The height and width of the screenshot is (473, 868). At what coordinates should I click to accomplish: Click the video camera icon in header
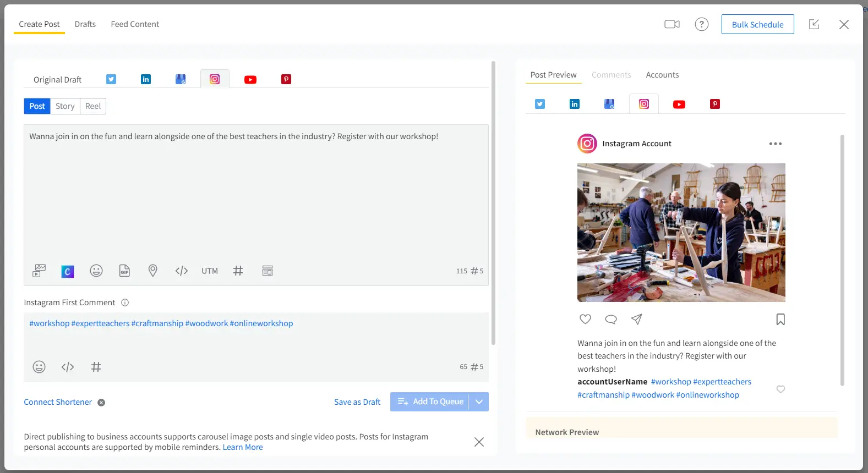pyautogui.click(x=672, y=24)
